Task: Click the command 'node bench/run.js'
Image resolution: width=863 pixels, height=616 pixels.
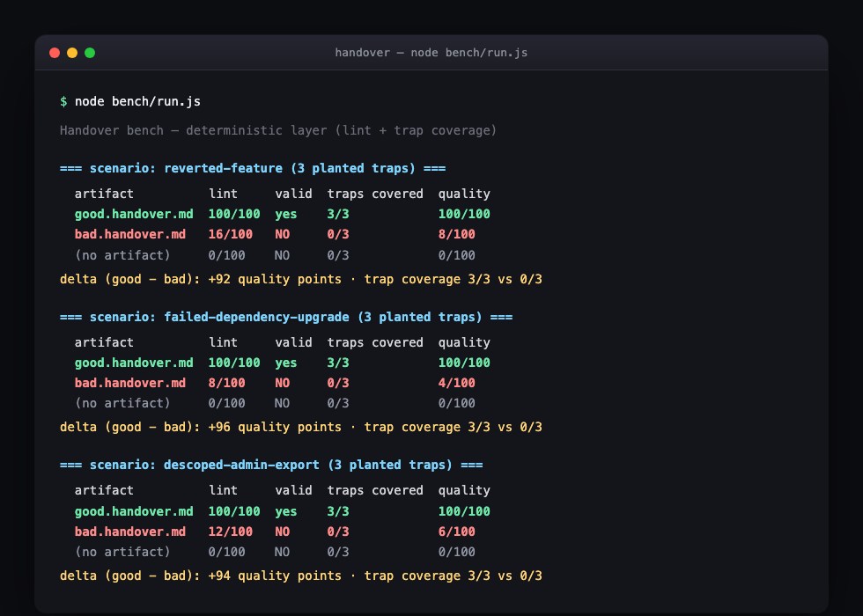Action: (137, 102)
